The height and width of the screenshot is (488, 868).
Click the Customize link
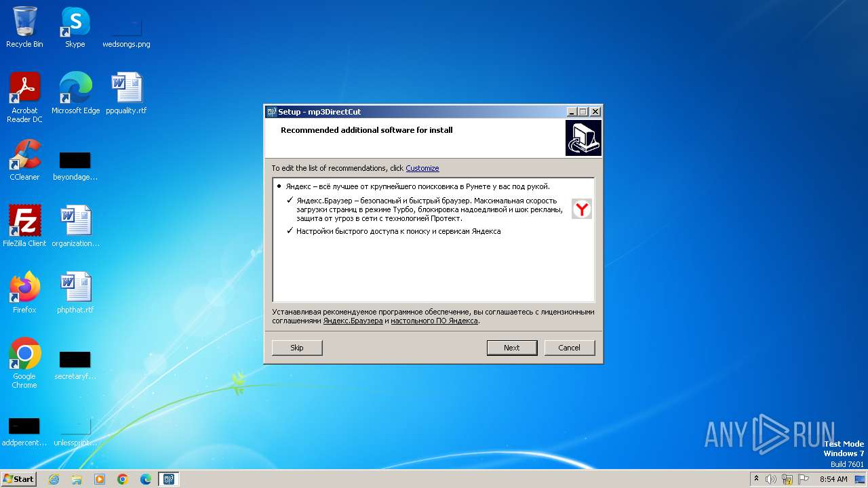click(x=422, y=168)
